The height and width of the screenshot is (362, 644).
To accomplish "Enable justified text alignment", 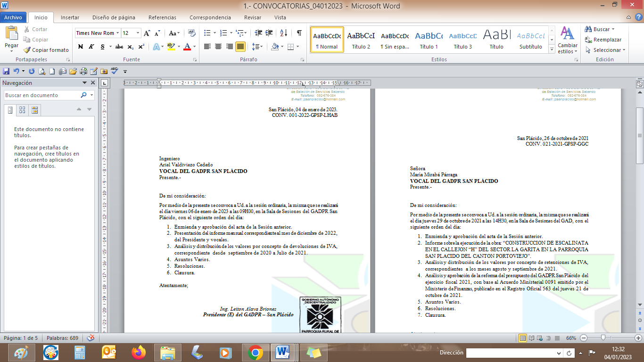I will point(240,47).
